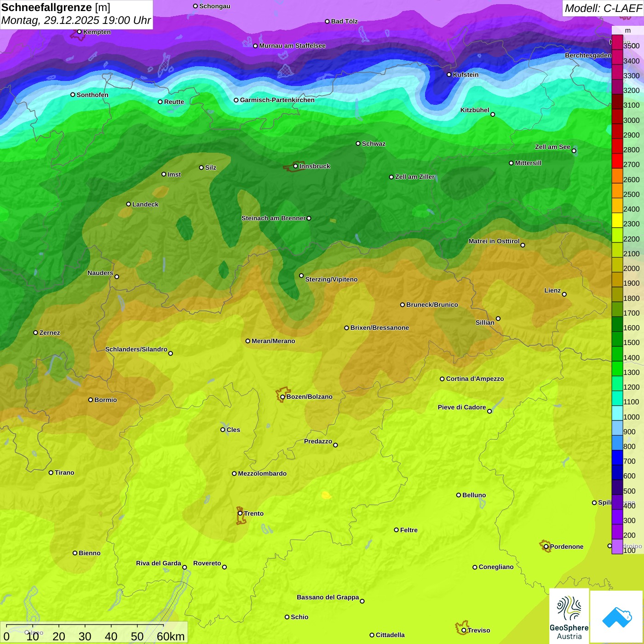Click the red legend band between 2700 and 2800

click(617, 161)
